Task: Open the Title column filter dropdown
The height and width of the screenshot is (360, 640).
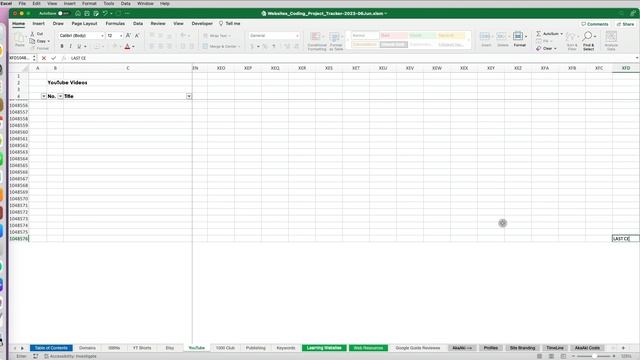Action: 189,96
